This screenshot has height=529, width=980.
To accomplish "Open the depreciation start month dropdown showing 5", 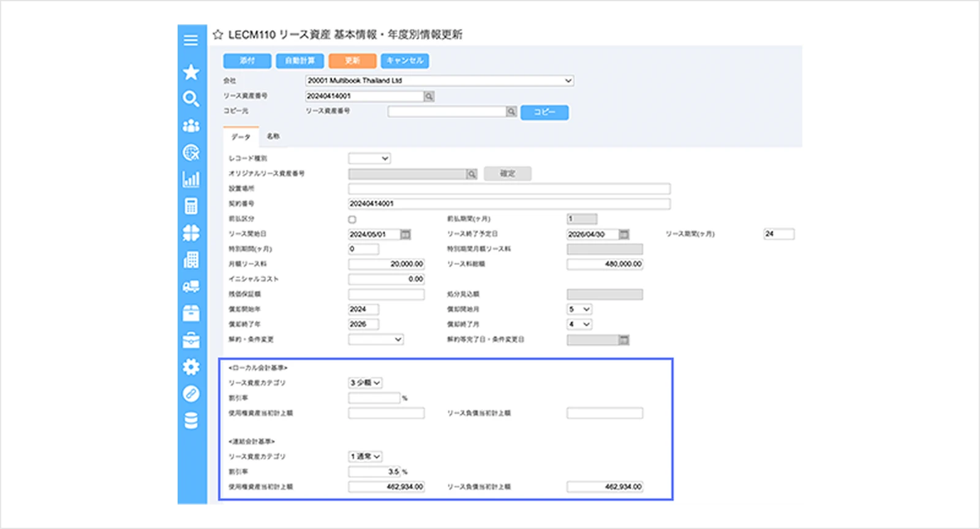I will tap(579, 309).
